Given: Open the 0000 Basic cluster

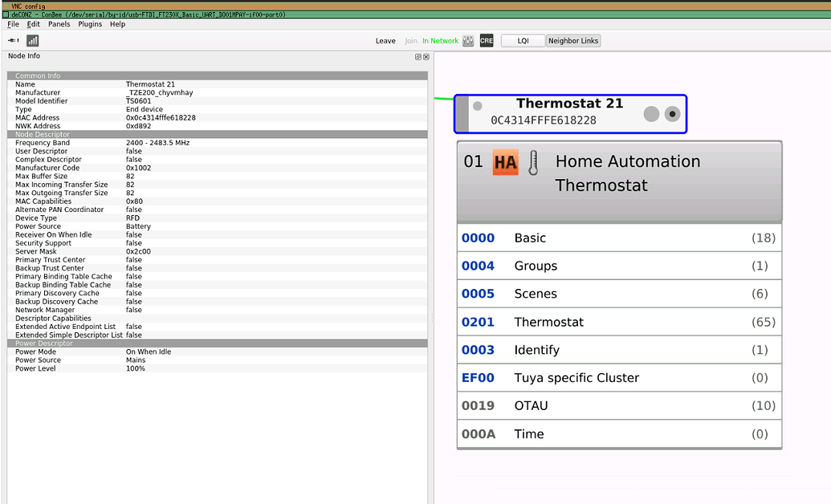Looking at the screenshot, I should 618,238.
